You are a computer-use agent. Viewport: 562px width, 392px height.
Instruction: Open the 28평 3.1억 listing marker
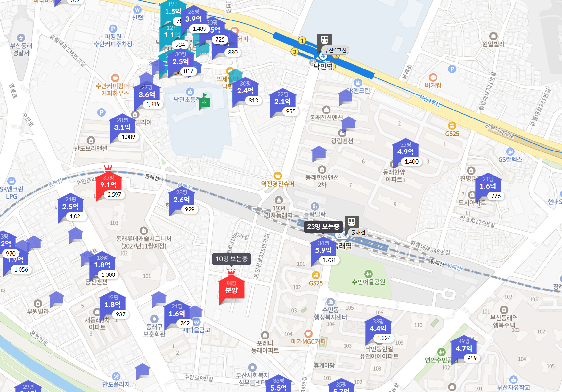point(122,127)
